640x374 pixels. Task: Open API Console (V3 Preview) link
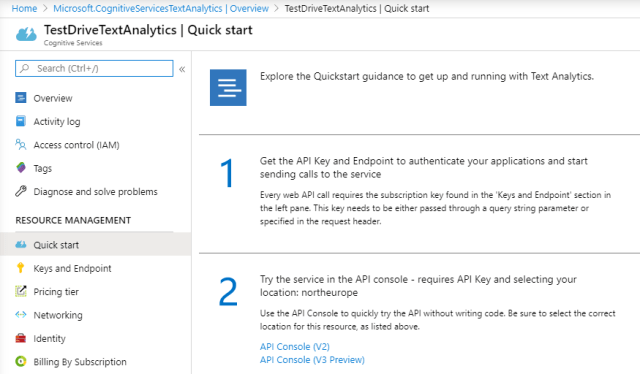point(312,359)
